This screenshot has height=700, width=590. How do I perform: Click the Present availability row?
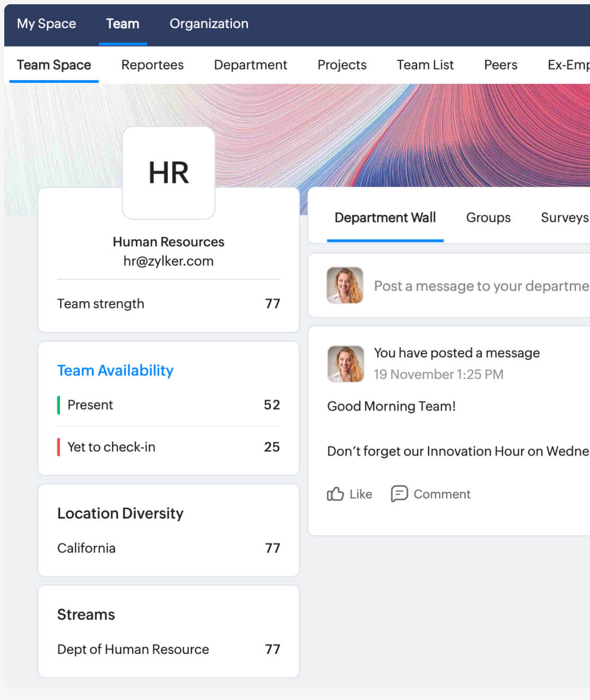point(168,405)
